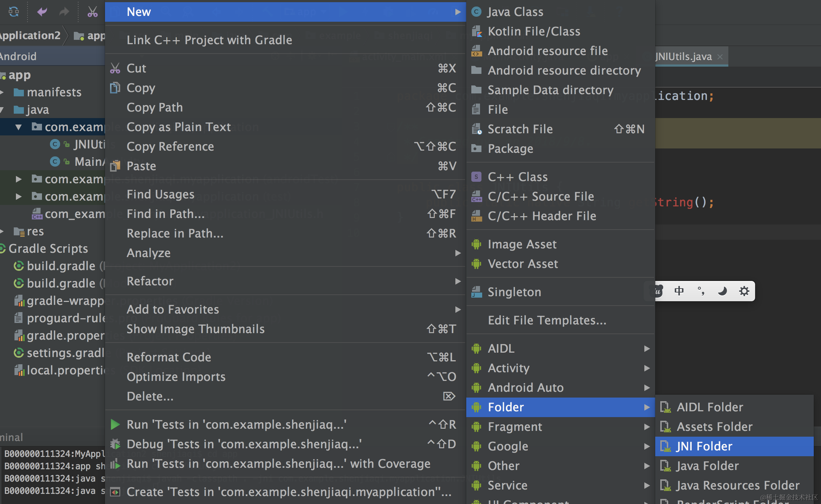Collapse the java folder in project tree
The height and width of the screenshot is (504, 821).
pos(2,109)
